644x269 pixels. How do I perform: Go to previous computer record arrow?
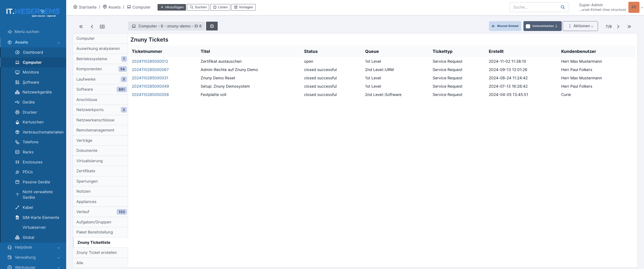[92, 26]
